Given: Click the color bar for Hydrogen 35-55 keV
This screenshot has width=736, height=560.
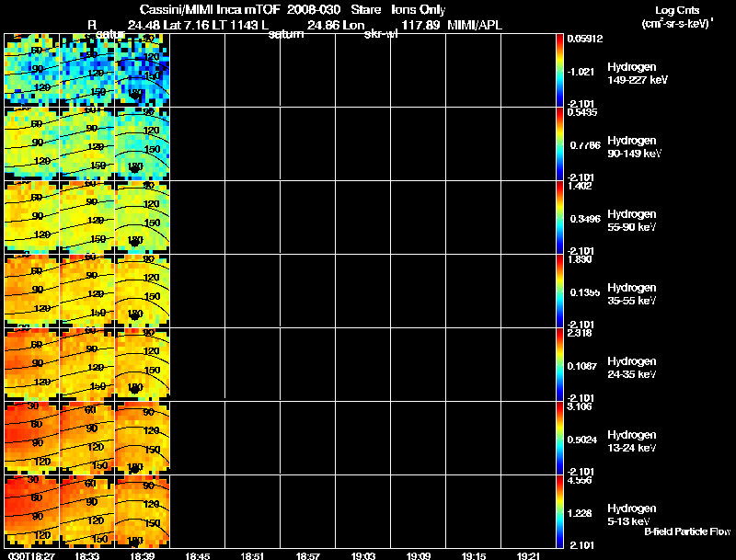Looking at the screenshot, I should coord(560,291).
